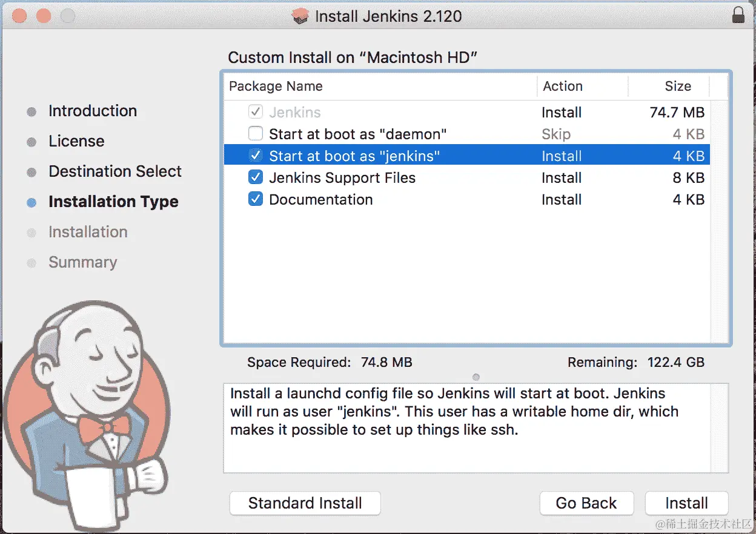756x534 pixels.
Task: Click the Go Back button
Action: pos(586,503)
